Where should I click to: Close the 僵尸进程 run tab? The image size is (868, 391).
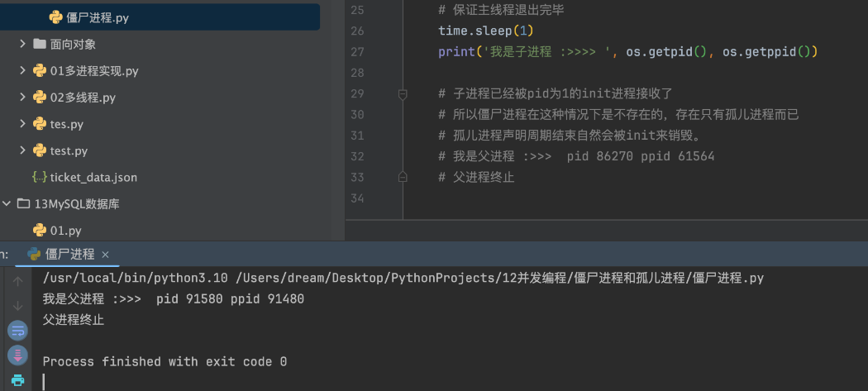pyautogui.click(x=105, y=255)
